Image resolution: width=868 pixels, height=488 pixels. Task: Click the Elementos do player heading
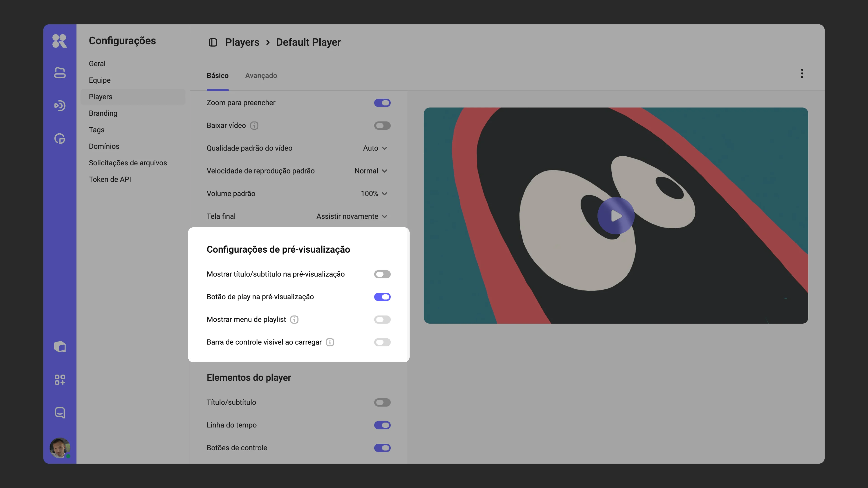(x=249, y=378)
